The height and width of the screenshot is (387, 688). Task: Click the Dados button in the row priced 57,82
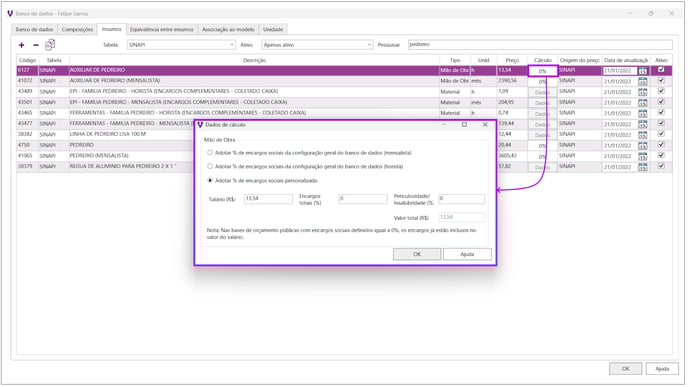(x=543, y=167)
